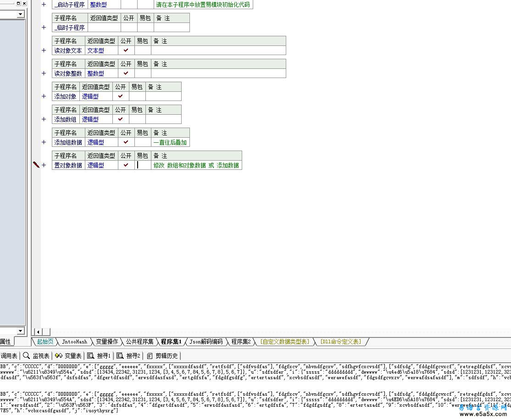
Task: Select the _临时子程序 name cell
Action: point(69,28)
